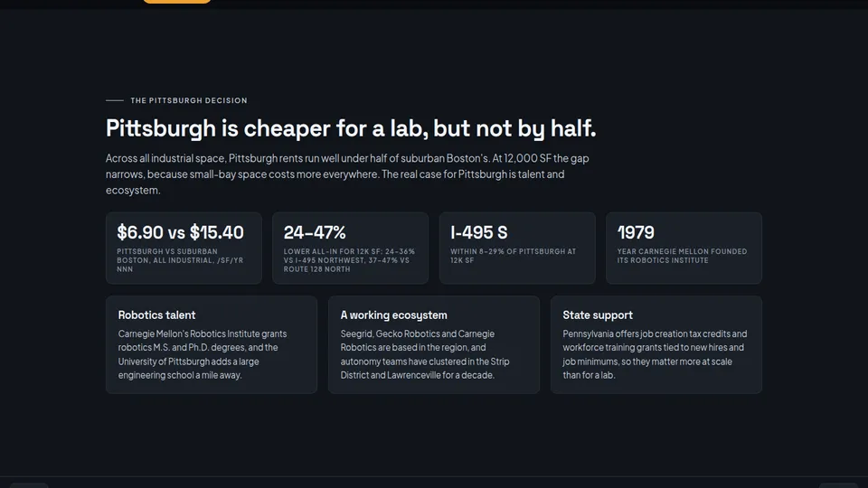Click the Pittsburgh is cheaper headline
The image size is (868, 488).
351,128
